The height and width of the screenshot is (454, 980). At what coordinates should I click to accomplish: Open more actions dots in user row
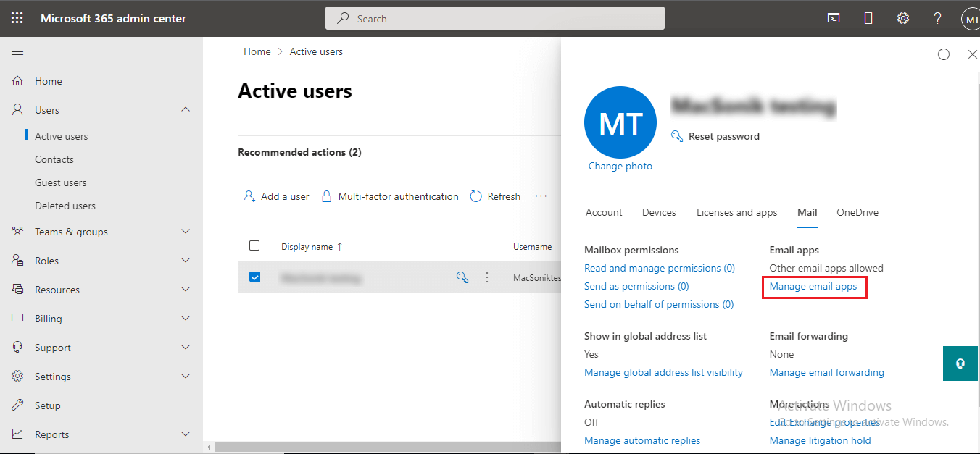(487, 277)
